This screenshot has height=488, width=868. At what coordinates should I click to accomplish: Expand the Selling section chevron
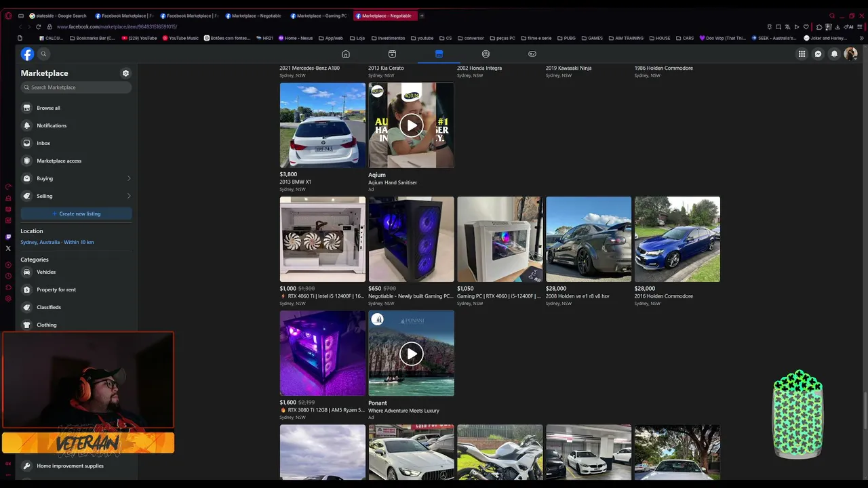[129, 196]
